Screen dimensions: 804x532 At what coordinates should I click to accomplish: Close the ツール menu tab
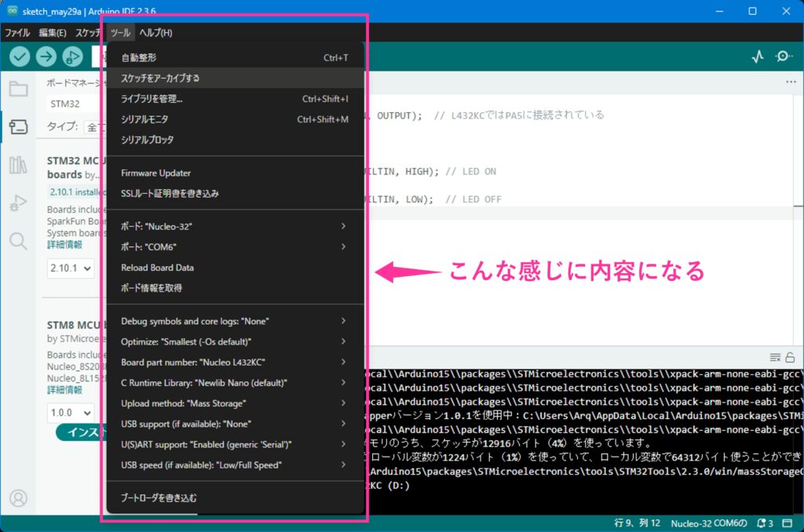pos(120,33)
